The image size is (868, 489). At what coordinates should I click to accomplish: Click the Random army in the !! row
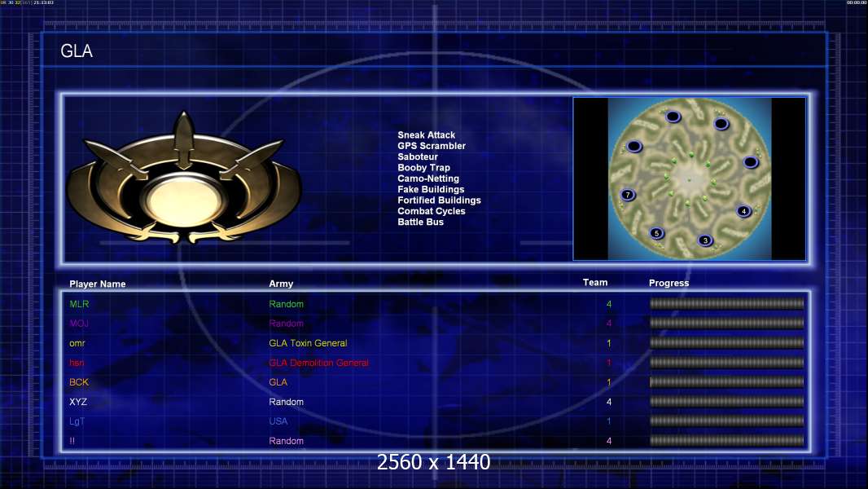tap(286, 441)
